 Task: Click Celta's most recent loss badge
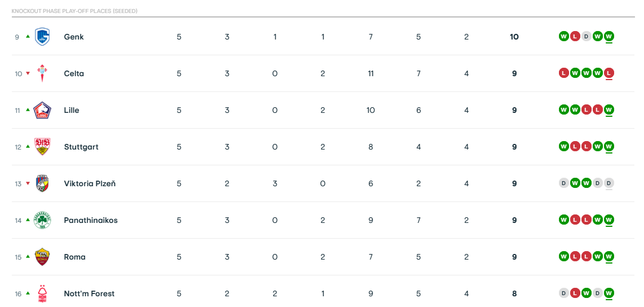(x=609, y=73)
